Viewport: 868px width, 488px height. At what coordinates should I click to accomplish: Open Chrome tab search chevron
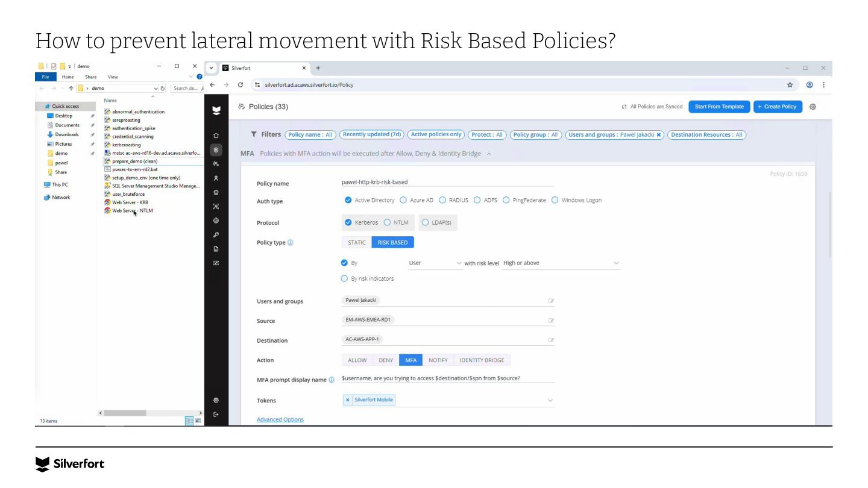click(212, 68)
